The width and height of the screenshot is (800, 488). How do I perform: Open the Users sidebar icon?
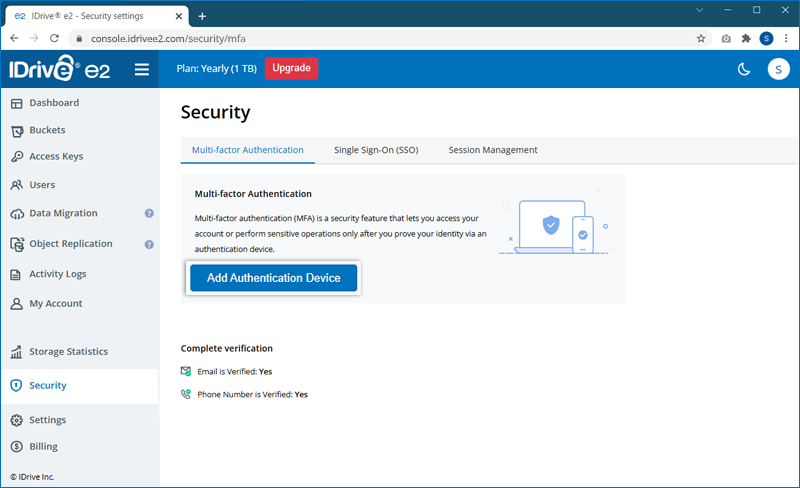click(x=17, y=185)
